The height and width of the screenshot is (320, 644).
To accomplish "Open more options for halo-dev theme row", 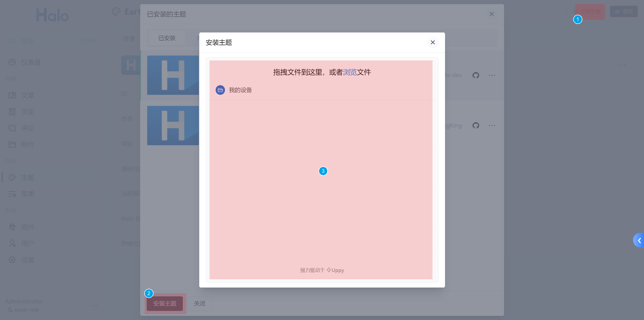I will pyautogui.click(x=492, y=75).
